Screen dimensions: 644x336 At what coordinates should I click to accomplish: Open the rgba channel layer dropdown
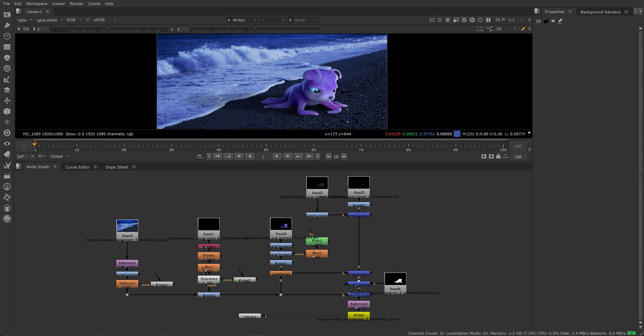(25, 20)
